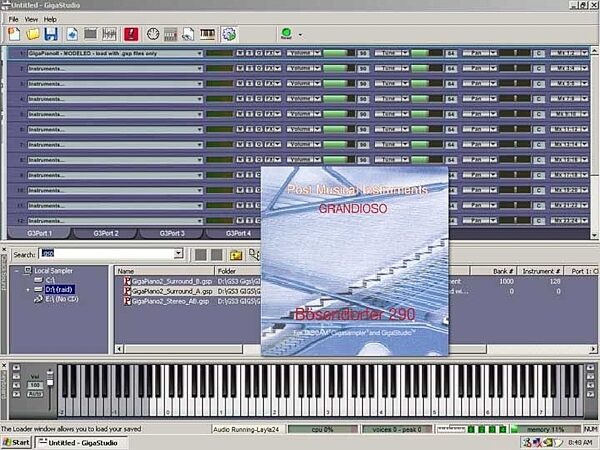Open the Tune controller dropdown on channel 2

pos(405,68)
